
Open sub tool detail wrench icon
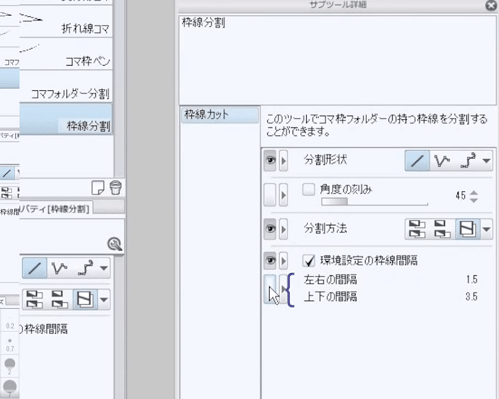click(115, 244)
